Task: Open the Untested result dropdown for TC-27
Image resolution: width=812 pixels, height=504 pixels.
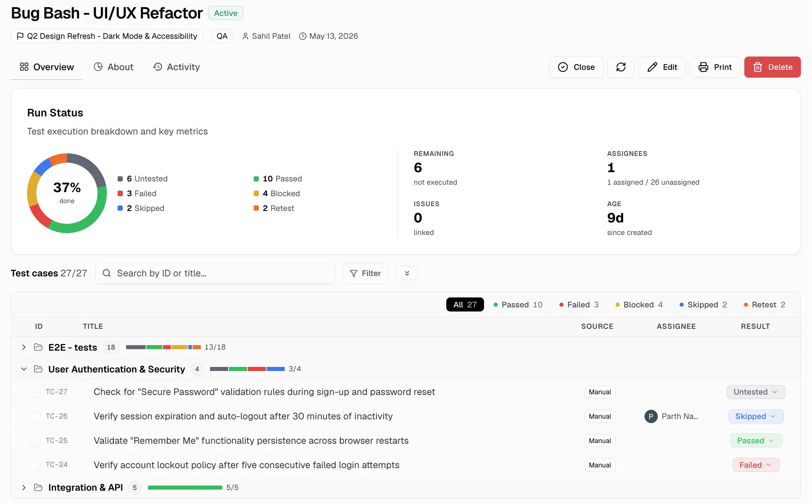Action: pos(756,392)
